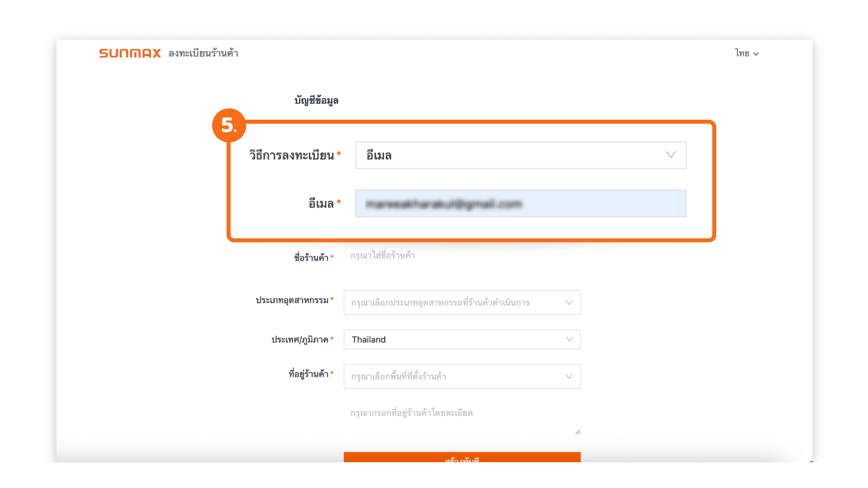Click the SUNMAX logo

(130, 53)
